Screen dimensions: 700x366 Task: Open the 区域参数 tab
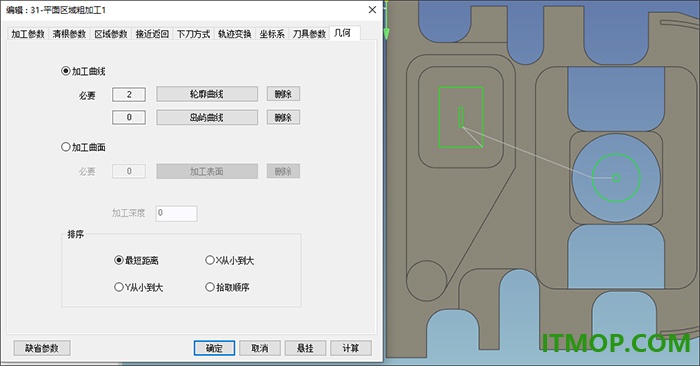point(111,34)
